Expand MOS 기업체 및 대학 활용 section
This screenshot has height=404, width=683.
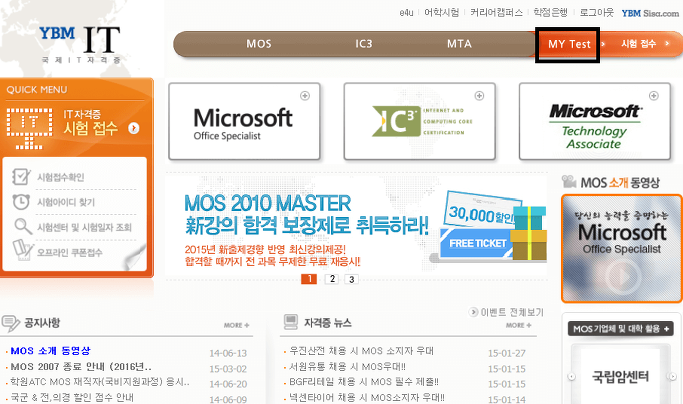[x=621, y=329]
